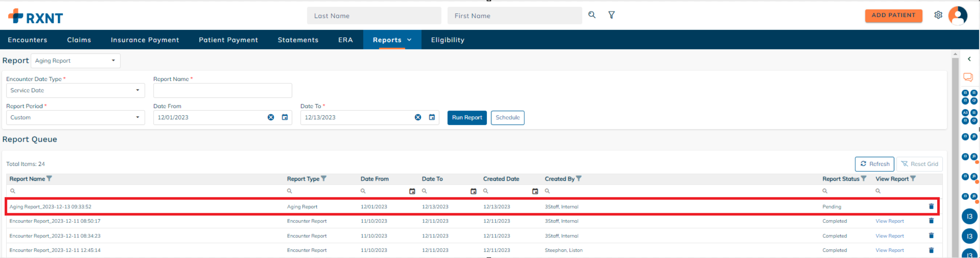This screenshot has height=258, width=980.
Task: Click the Report Name input field
Action: pyautogui.click(x=223, y=91)
